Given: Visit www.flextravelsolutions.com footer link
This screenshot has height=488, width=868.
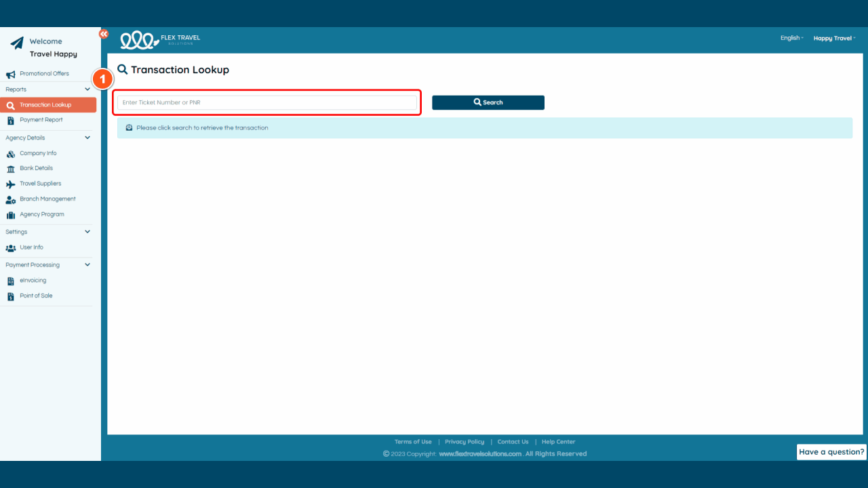Looking at the screenshot, I should coord(480,454).
